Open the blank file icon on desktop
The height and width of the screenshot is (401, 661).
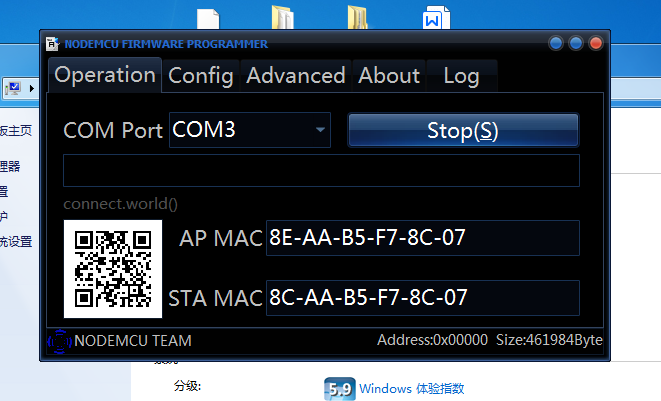pos(208,19)
